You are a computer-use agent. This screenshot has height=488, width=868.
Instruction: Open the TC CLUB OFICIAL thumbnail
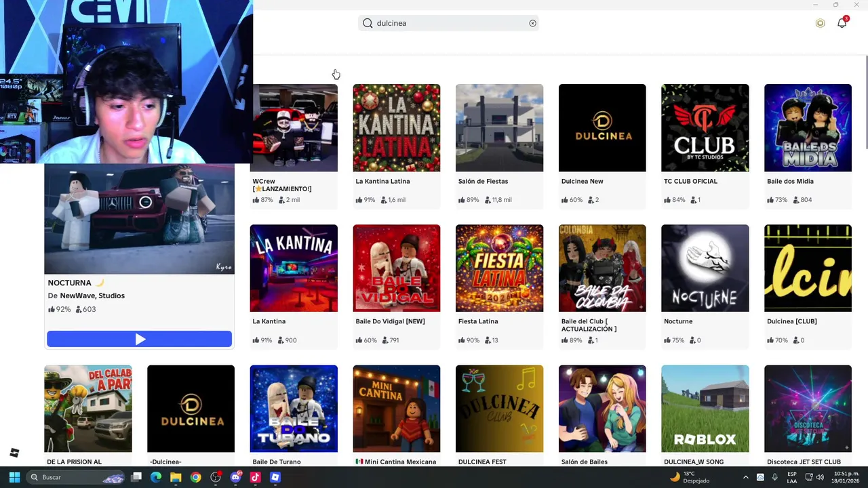click(705, 127)
